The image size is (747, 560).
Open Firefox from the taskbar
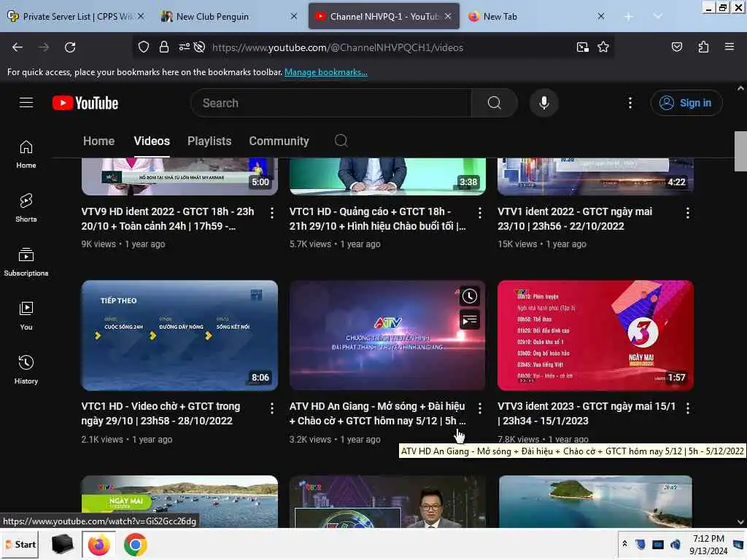[x=98, y=545]
